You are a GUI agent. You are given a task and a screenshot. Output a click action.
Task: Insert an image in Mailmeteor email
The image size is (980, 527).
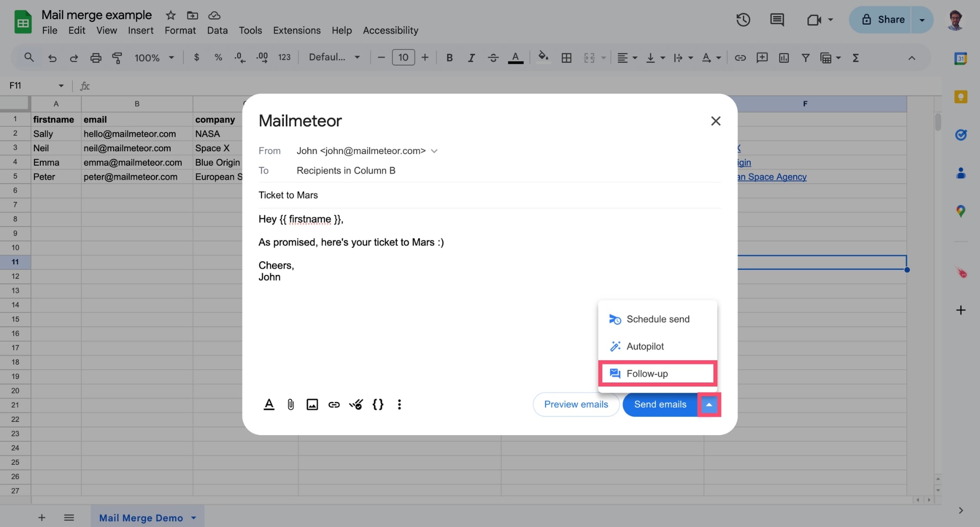312,404
